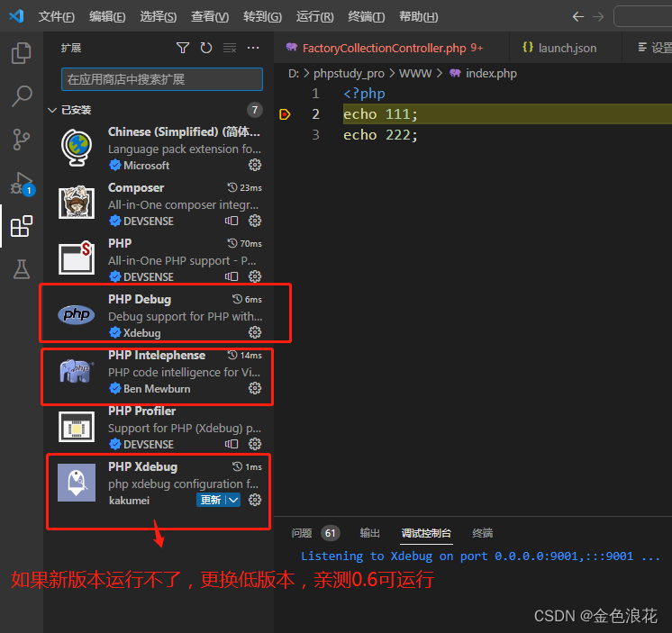Click the problems count badge 61

click(x=330, y=533)
